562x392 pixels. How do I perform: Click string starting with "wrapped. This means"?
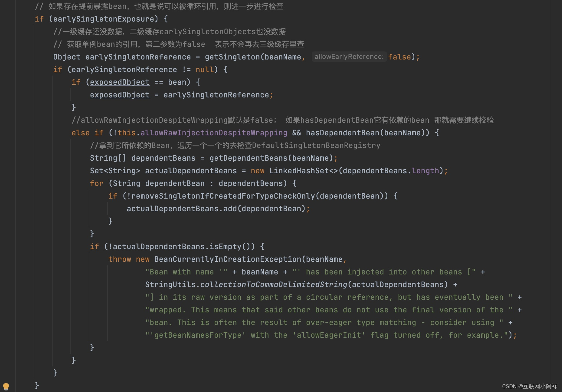pos(329,310)
